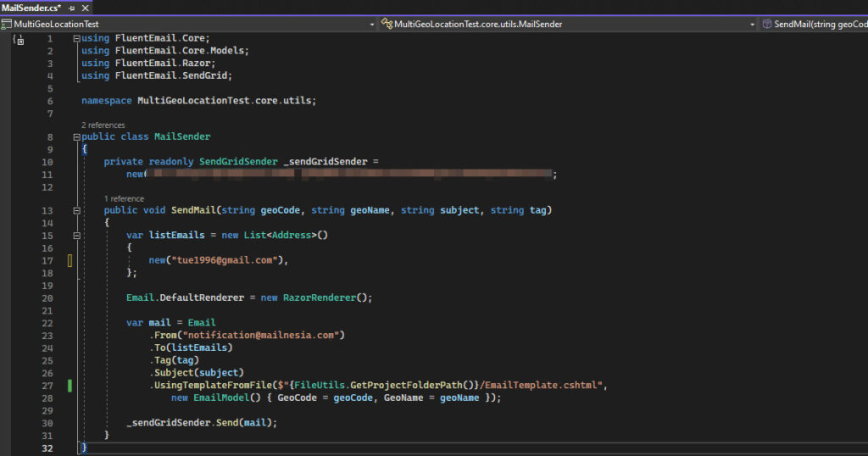Click the method cube icon beside SendMail

pos(766,25)
